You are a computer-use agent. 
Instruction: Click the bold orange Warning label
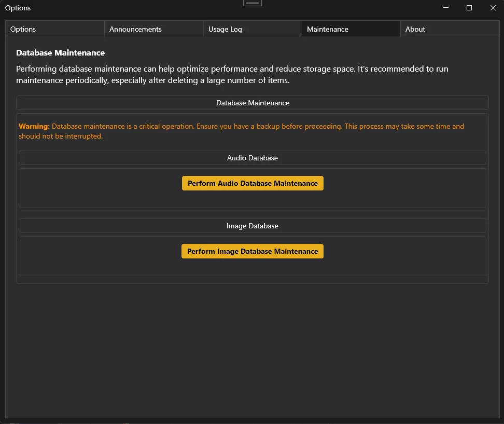pyautogui.click(x=34, y=126)
